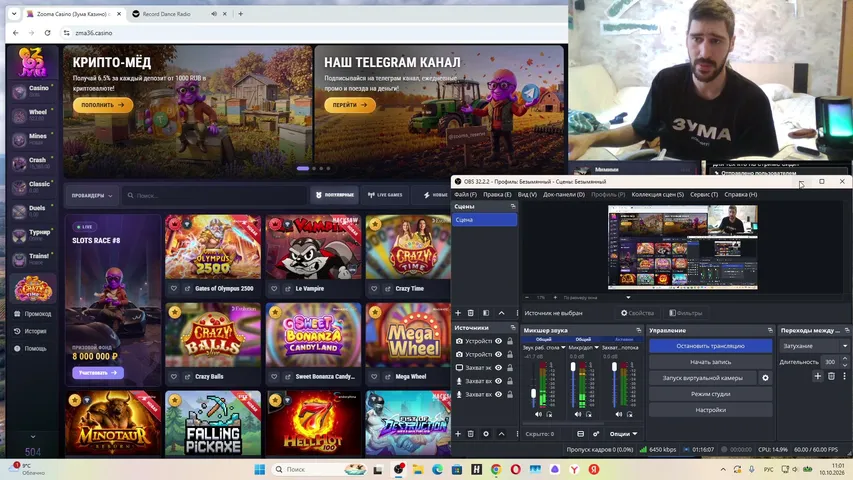The width and height of the screenshot is (853, 480).
Task: Toggle lock on second Устройство source
Action: (510, 354)
